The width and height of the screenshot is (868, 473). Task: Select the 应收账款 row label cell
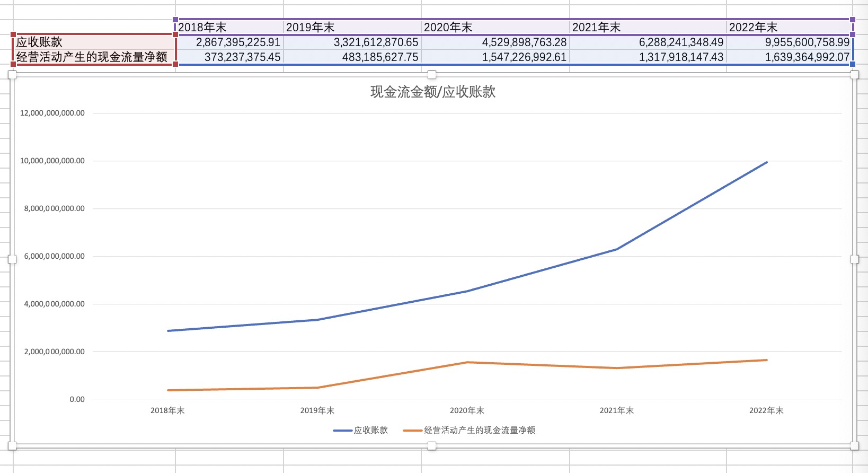pos(93,42)
